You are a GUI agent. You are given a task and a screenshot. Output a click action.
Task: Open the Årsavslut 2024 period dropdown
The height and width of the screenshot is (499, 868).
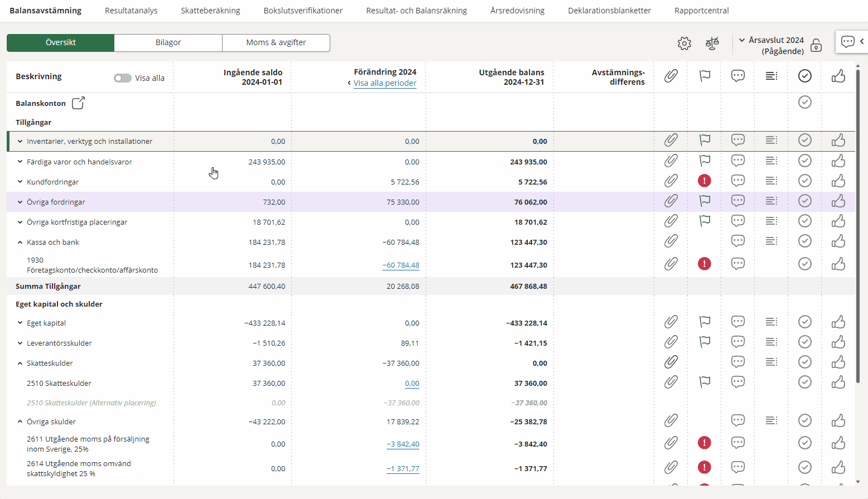pyautogui.click(x=742, y=40)
